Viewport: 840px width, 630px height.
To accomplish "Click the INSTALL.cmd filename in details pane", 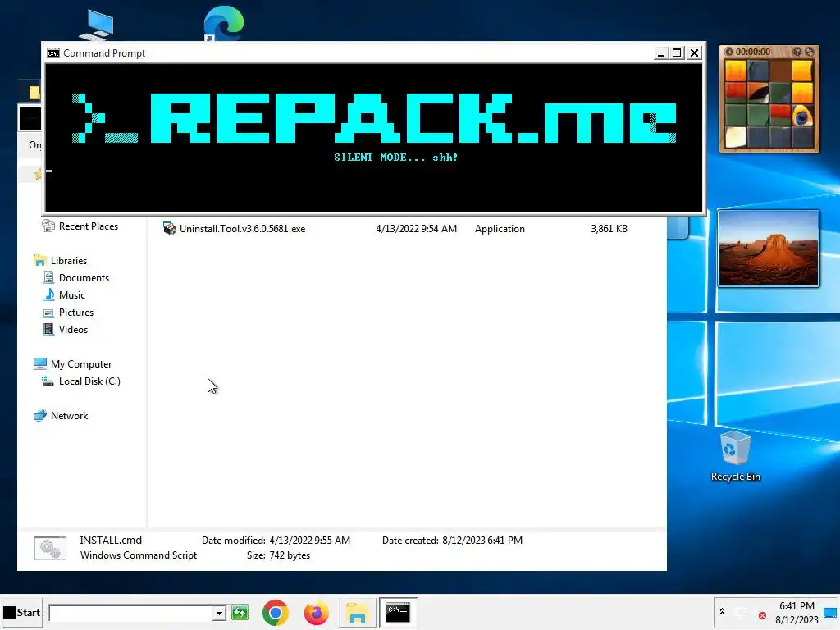I will point(111,540).
